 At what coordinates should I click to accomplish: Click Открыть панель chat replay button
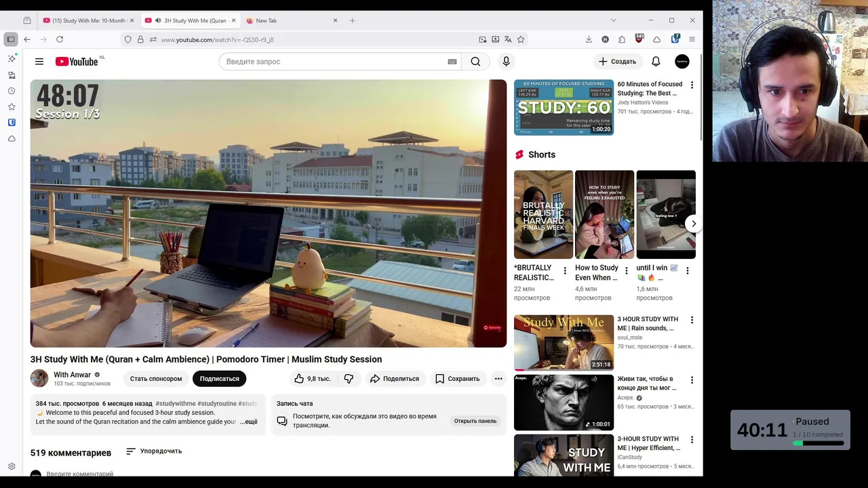(x=475, y=421)
